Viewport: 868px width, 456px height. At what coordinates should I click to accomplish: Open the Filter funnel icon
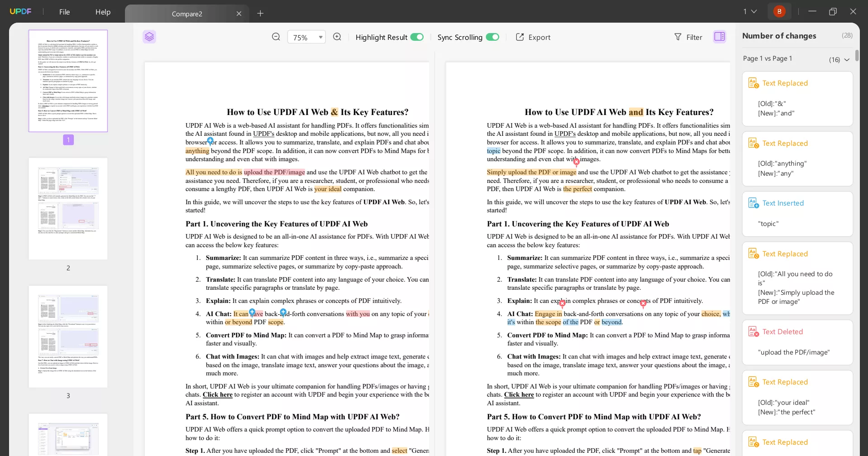[677, 37]
